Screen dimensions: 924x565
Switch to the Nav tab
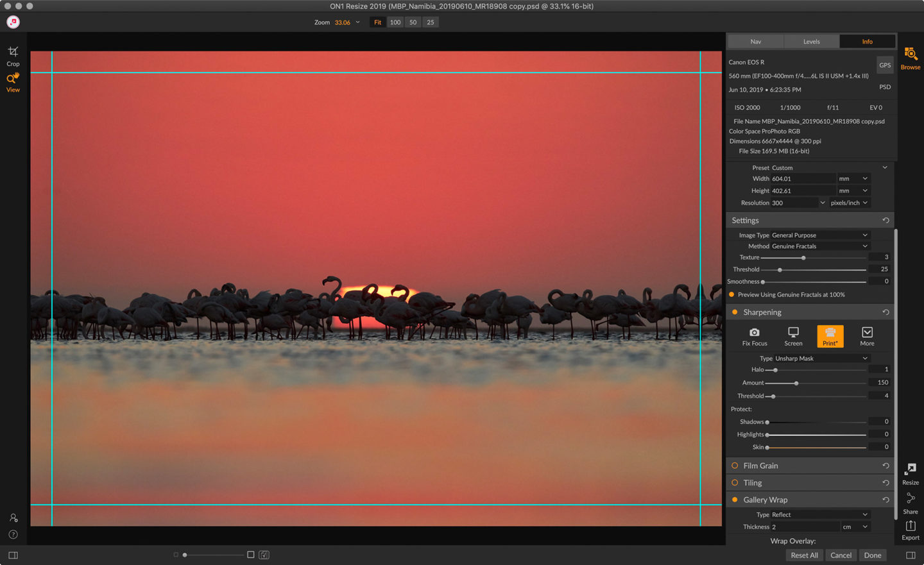pos(755,42)
